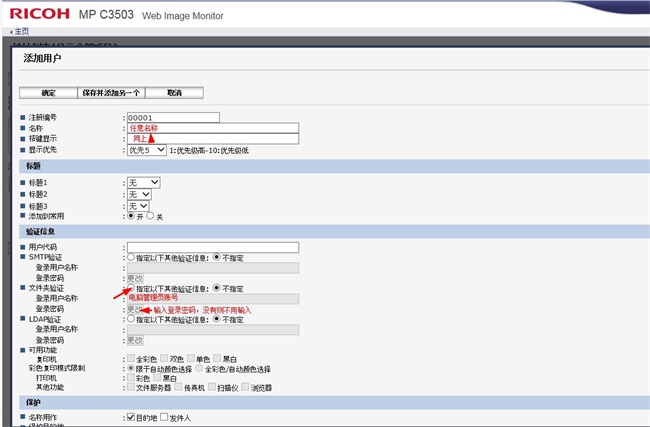This screenshot has width=650, height=427.
Task: Select 关 for 添加到常用
Action: (150, 216)
